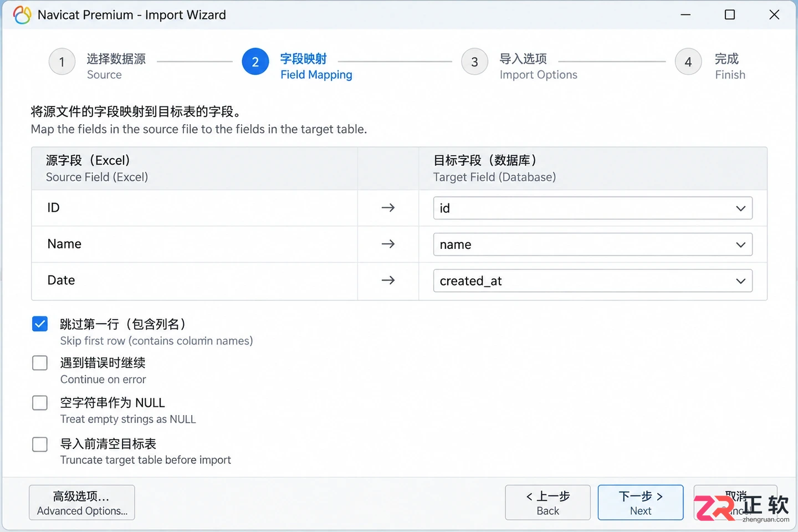Image resolution: width=798 pixels, height=532 pixels.
Task: Open the id target field dropdown
Action: click(x=592, y=208)
